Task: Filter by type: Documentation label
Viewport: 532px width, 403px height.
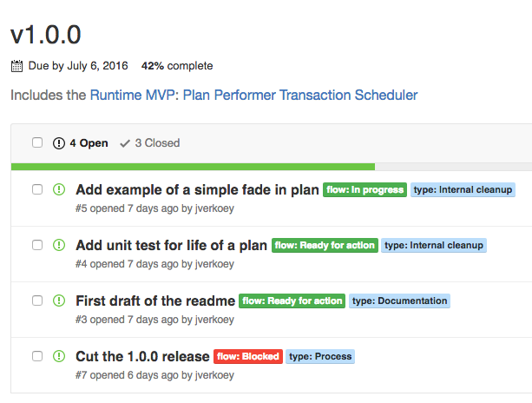Action: (399, 301)
